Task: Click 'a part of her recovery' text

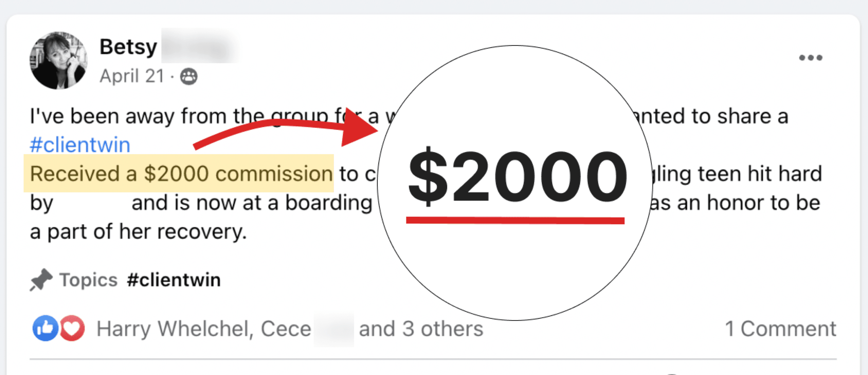Action: [138, 232]
